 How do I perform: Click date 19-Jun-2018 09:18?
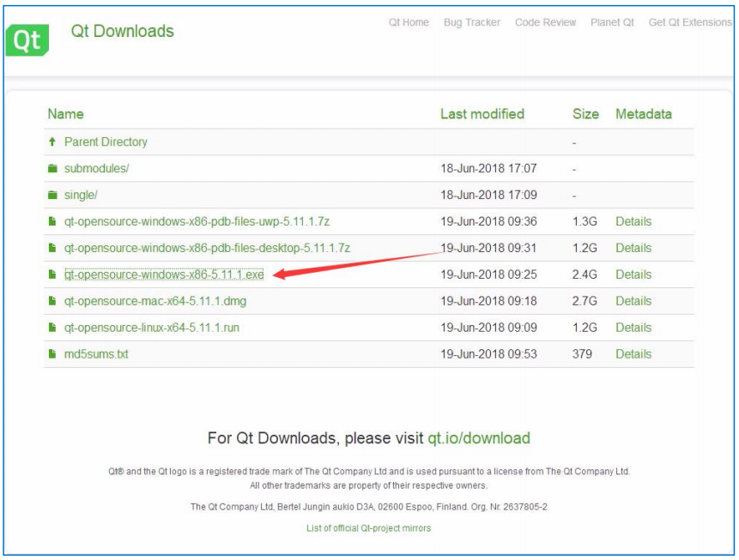point(488,301)
